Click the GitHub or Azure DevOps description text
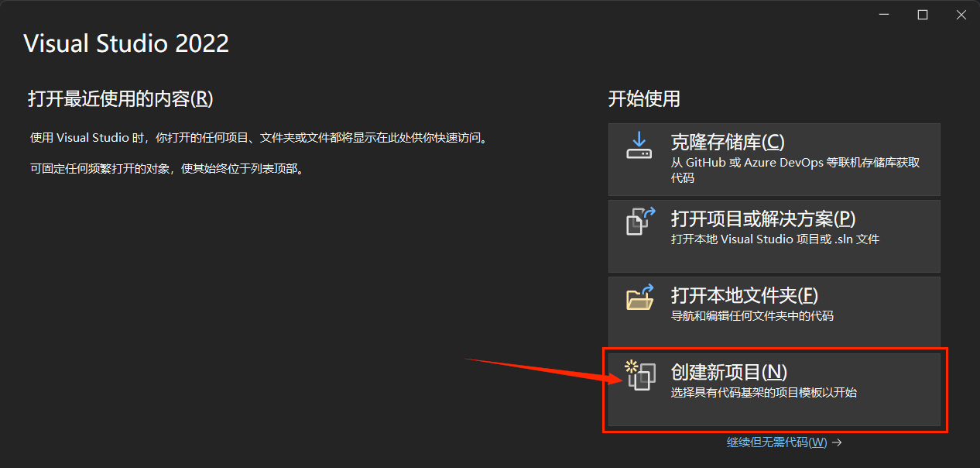Screen dimensions: 980x468 [x=795, y=170]
